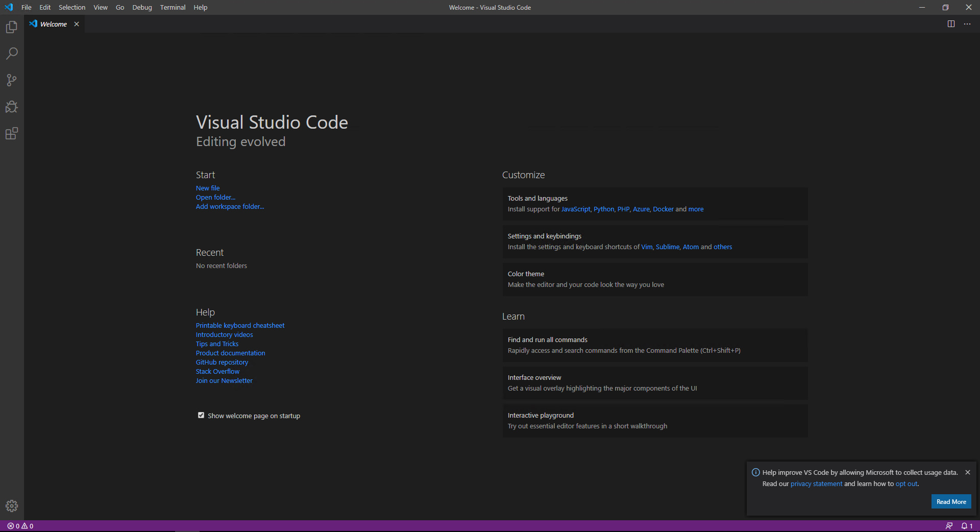Click the Split Editor Right icon

tap(951, 24)
